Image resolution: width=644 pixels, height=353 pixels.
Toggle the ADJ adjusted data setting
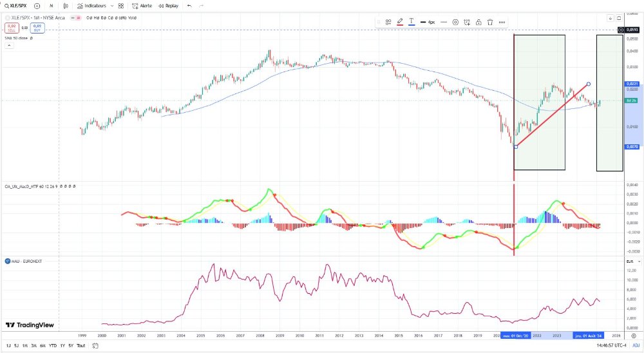(x=636, y=345)
